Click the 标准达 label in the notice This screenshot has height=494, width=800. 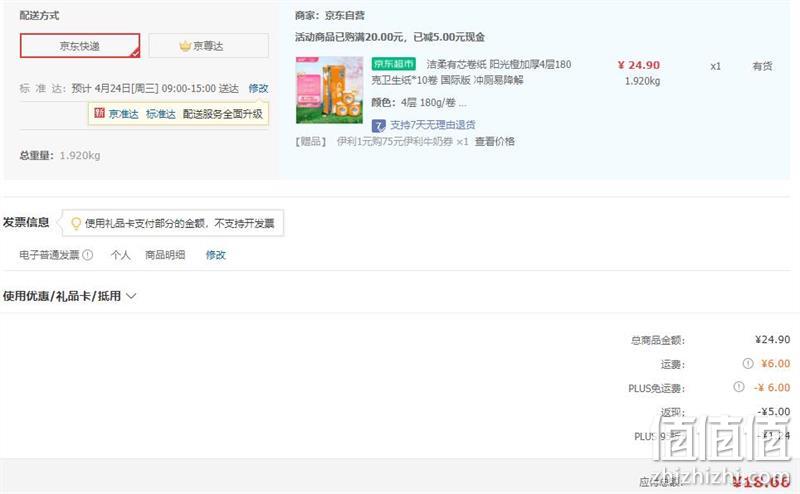point(161,114)
